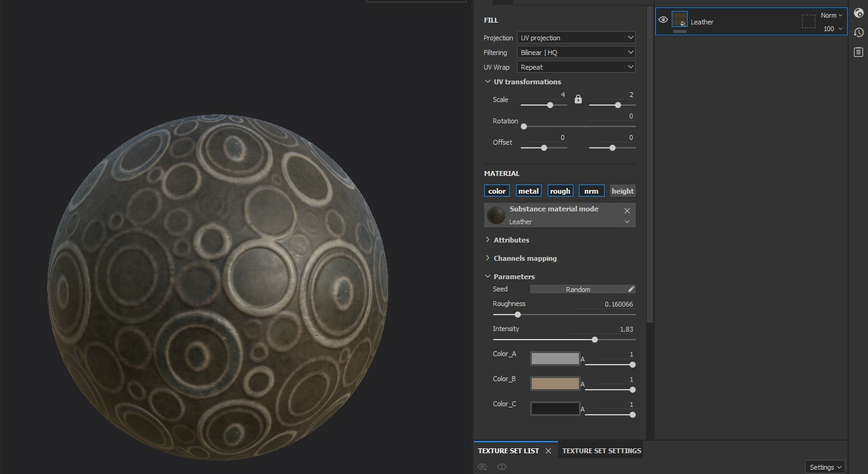Select the Texture Set List tab

click(508, 450)
